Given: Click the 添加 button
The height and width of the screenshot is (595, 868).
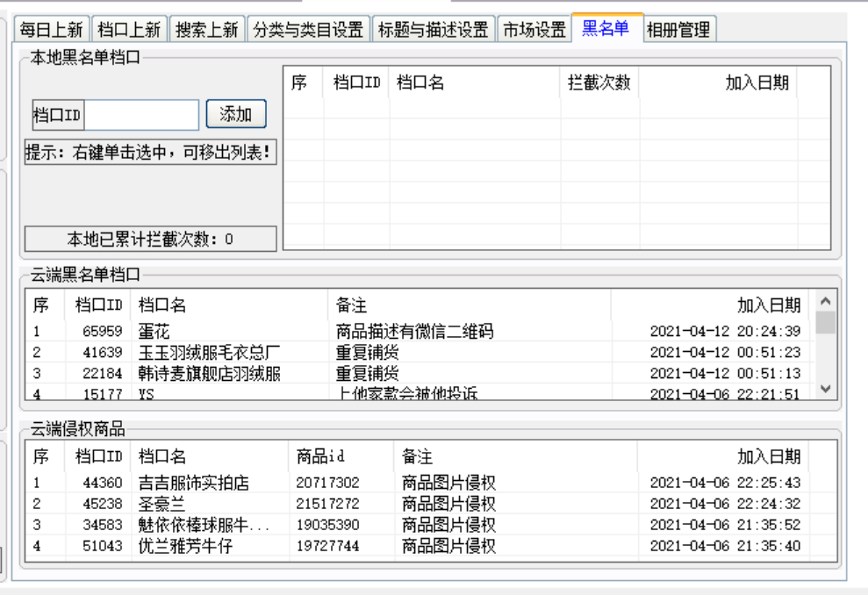Looking at the screenshot, I should click(x=236, y=114).
